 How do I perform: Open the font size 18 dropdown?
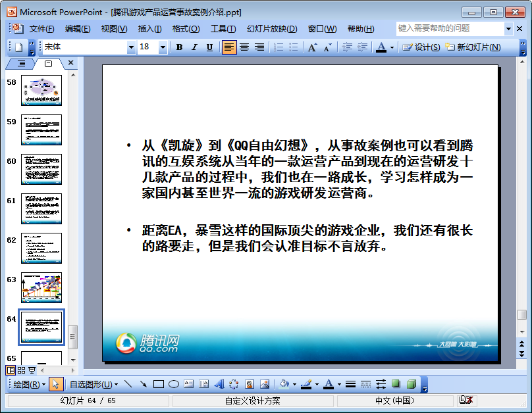point(163,47)
